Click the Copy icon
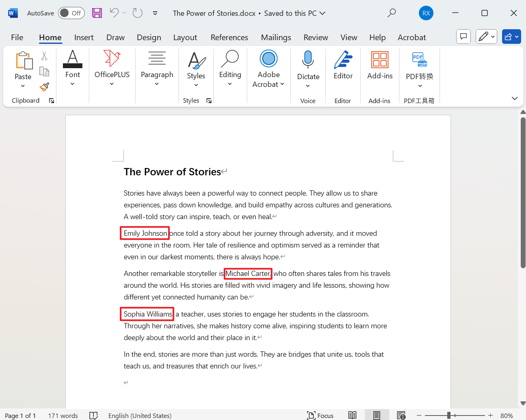This screenshot has height=420, width=526. click(44, 71)
